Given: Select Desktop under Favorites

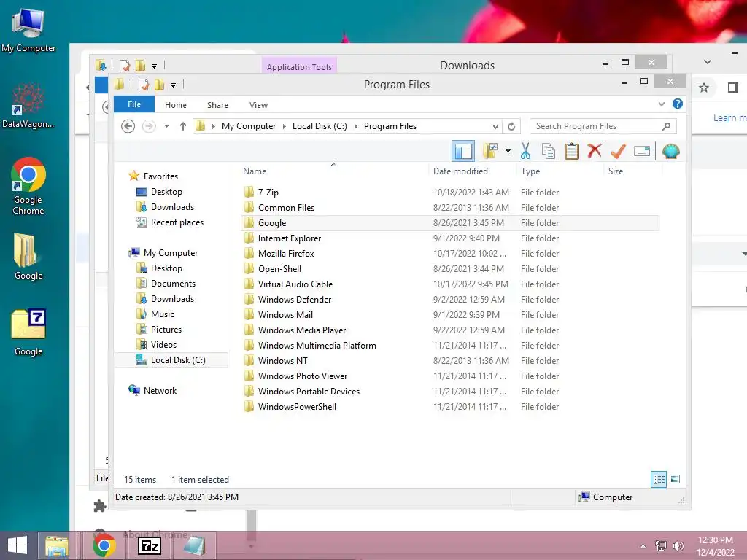Looking at the screenshot, I should pos(166,192).
